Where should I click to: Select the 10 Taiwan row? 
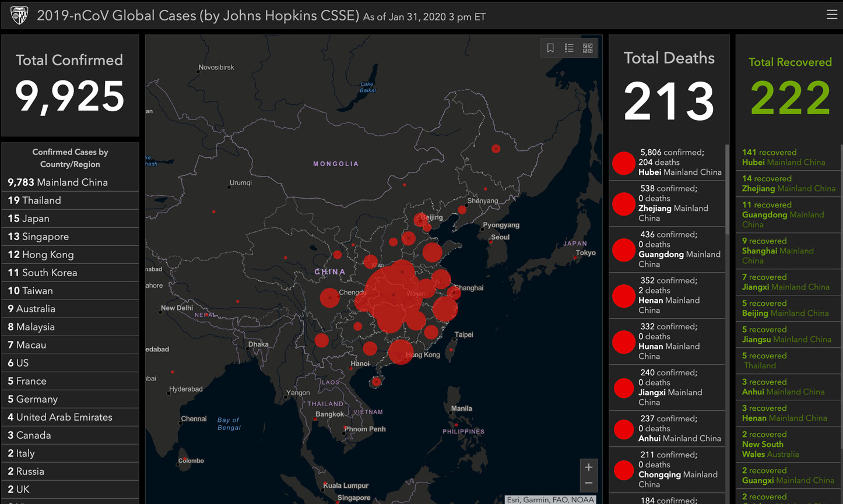click(70, 291)
